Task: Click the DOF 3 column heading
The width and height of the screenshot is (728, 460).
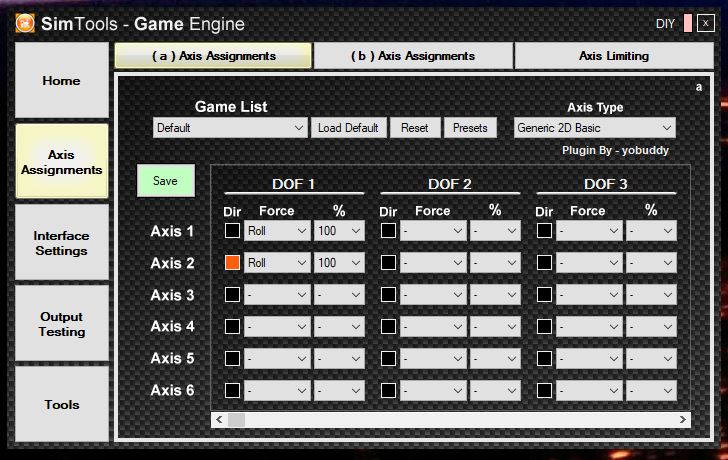Action: pyautogui.click(x=605, y=184)
